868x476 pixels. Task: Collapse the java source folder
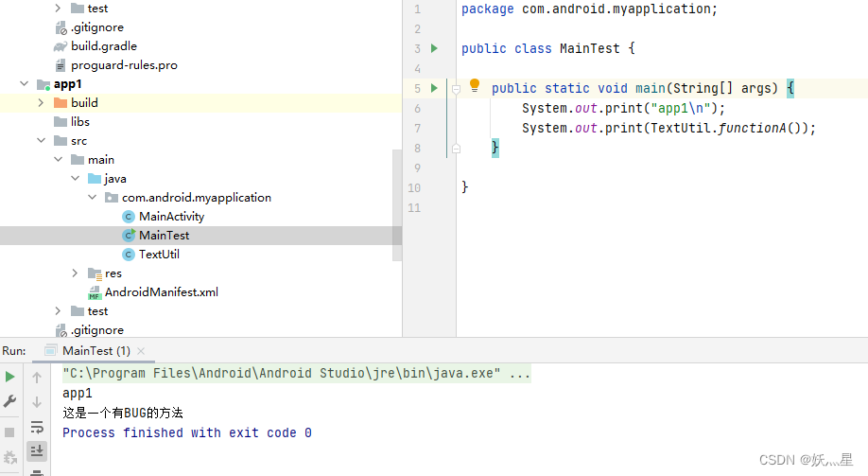coord(76,178)
